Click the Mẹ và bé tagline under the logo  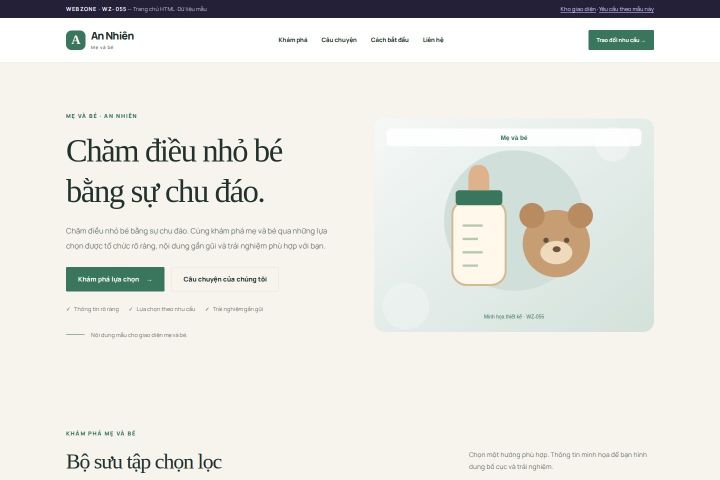click(x=102, y=47)
